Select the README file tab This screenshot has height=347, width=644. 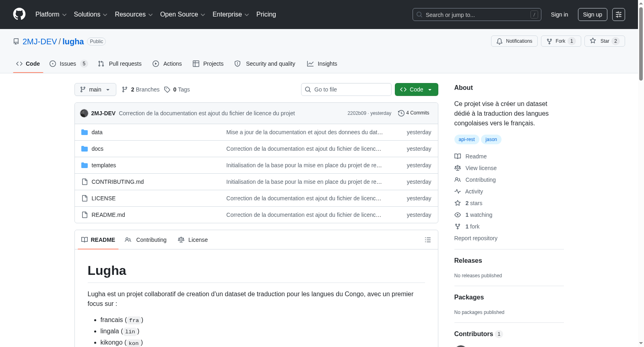click(x=98, y=240)
